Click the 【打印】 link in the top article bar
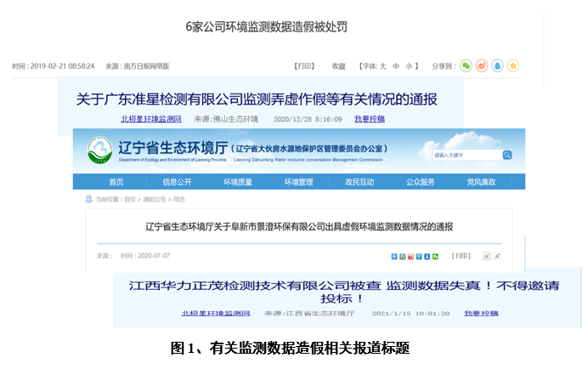The height and width of the screenshot is (369, 588). (x=304, y=66)
